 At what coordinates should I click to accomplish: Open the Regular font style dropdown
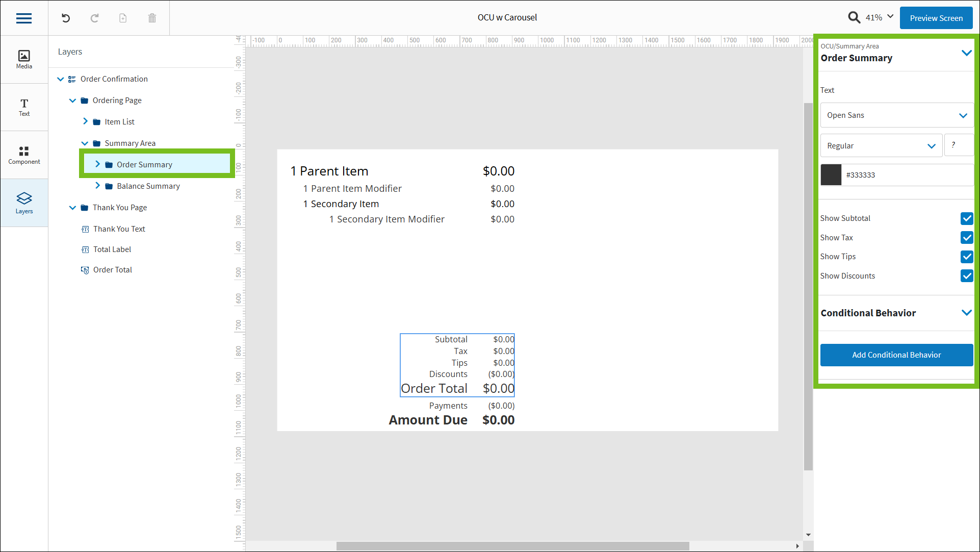[881, 146]
